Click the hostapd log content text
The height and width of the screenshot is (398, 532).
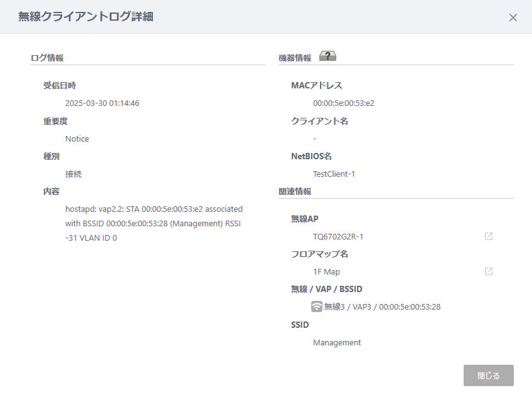154,223
